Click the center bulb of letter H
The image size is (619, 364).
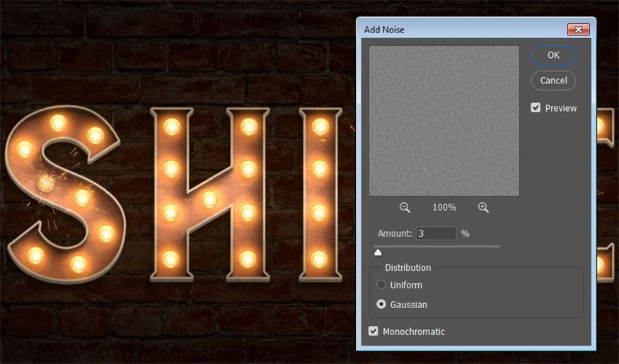(209, 199)
